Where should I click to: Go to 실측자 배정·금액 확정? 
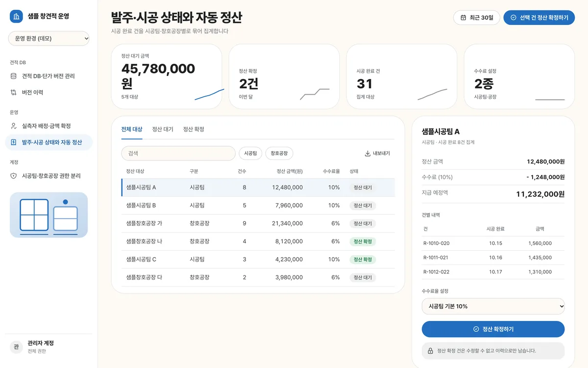49,126
